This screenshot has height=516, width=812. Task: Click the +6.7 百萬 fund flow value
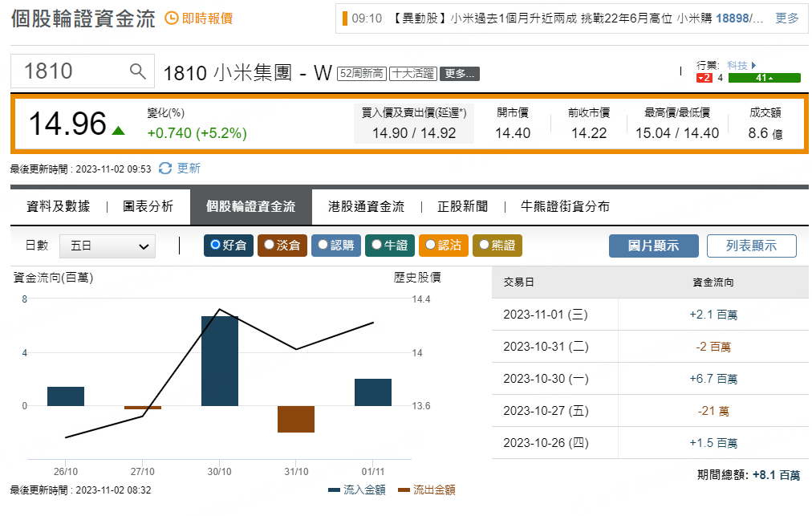pyautogui.click(x=713, y=379)
